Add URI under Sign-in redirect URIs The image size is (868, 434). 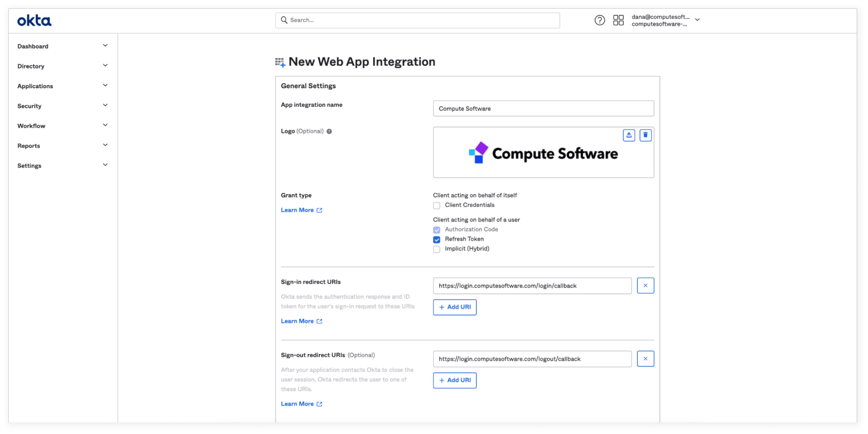tap(455, 307)
